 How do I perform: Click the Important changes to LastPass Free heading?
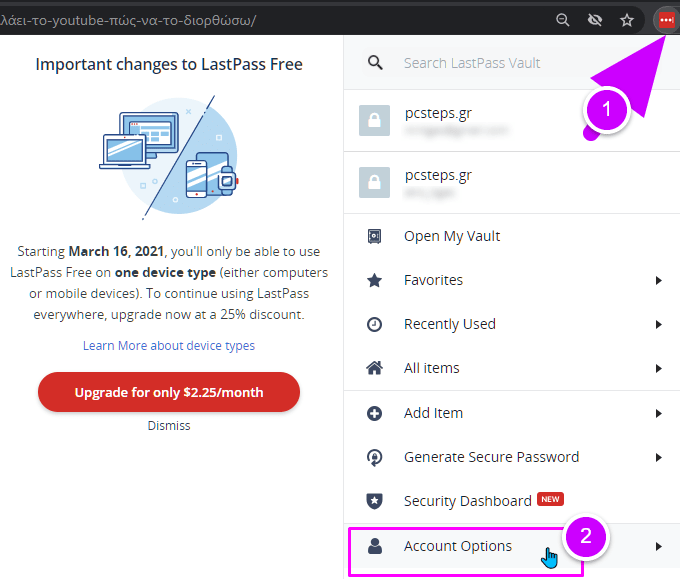[x=169, y=64]
